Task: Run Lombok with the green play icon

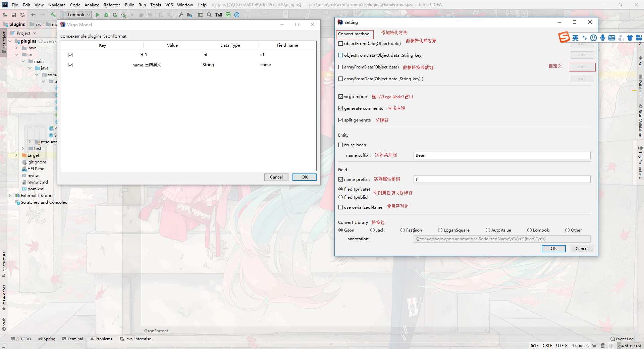Action: tap(98, 15)
